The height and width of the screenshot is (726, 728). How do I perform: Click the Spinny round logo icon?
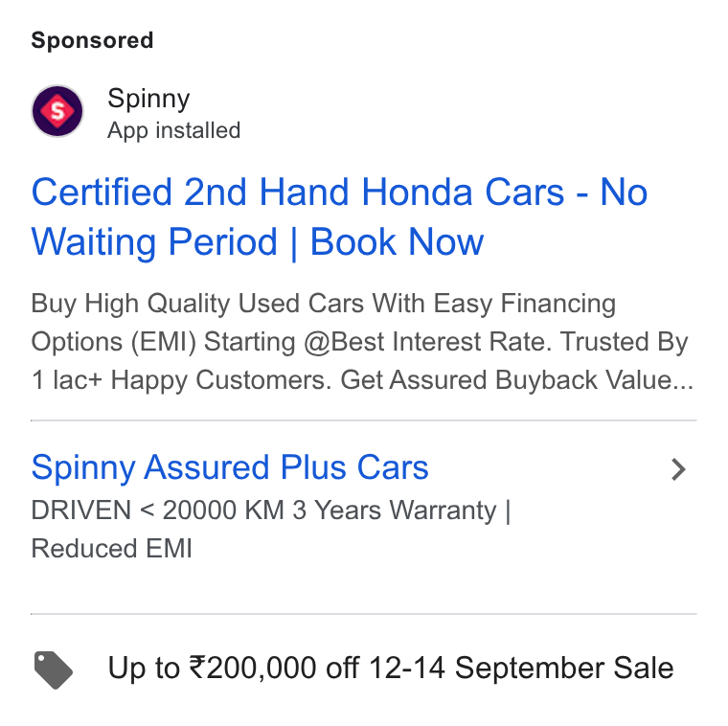pyautogui.click(x=57, y=111)
